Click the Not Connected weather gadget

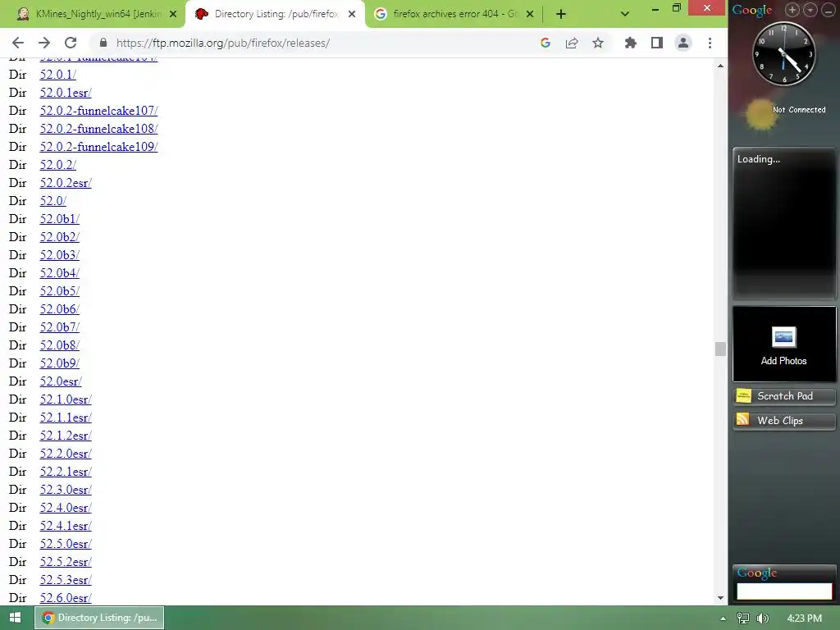(786, 112)
